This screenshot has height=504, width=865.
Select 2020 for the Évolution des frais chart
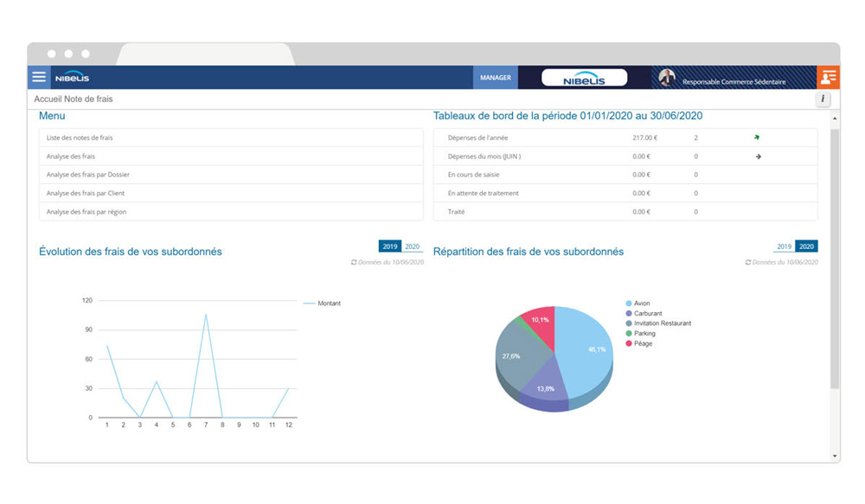(x=413, y=246)
